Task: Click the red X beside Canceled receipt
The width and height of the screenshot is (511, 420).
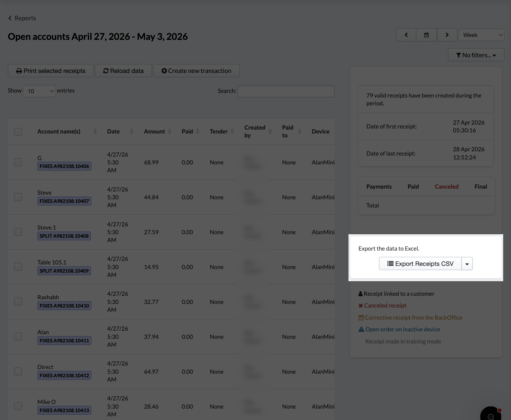Action: 360,305
